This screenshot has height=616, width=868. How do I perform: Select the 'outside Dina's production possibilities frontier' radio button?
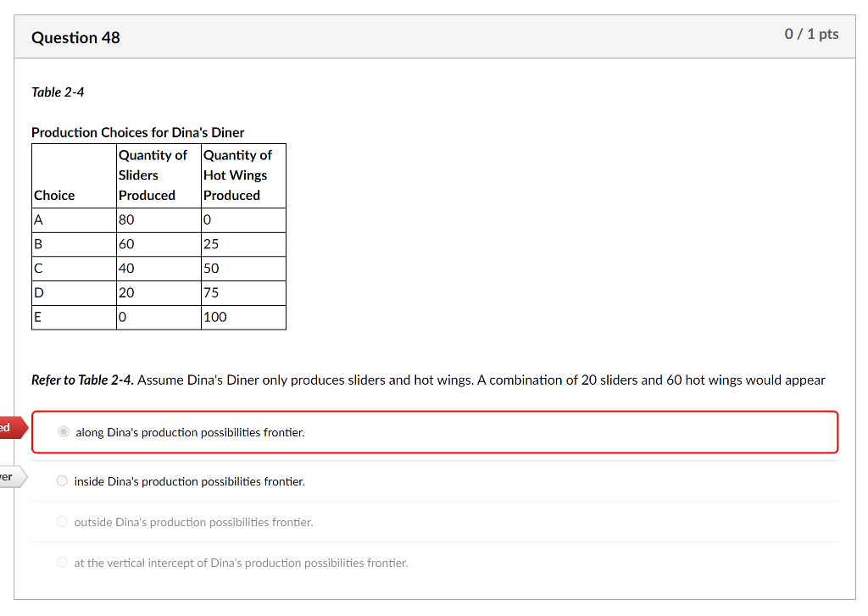(62, 521)
